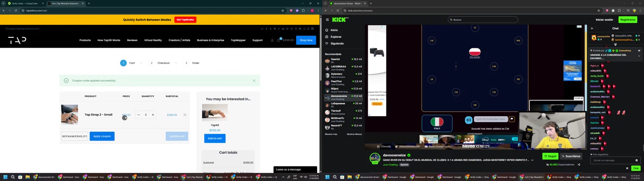Open the shopping cart bag icon
Viewport: 644px width, 181px height.
(279, 40)
